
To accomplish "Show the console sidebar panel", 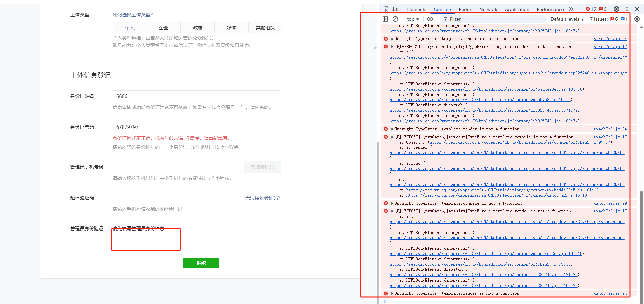I will click(x=385, y=19).
